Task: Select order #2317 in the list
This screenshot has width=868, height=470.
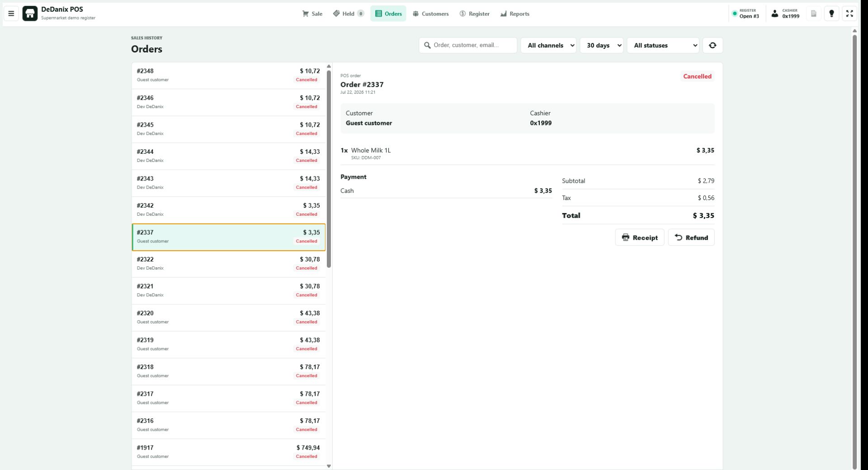Action: pos(228,399)
